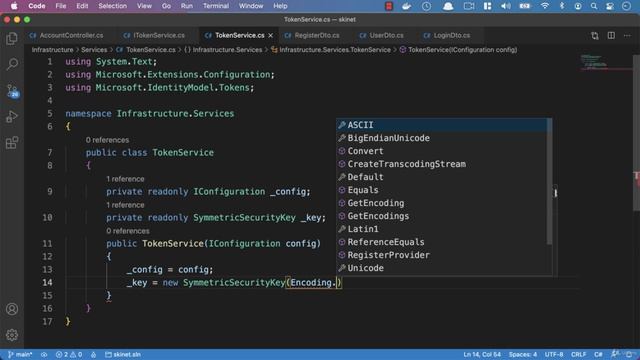
Task: Open TokenService(IConfiguration config) breadcrumb
Action: tap(458, 50)
